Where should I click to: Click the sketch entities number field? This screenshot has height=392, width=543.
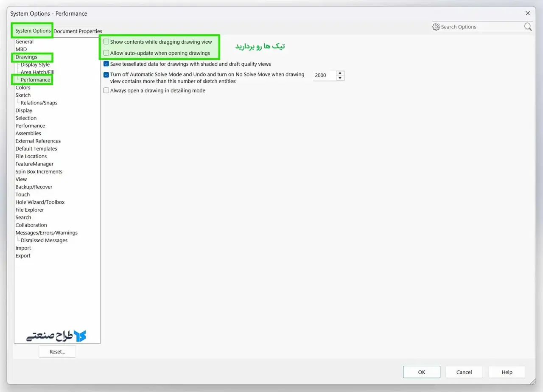tap(324, 76)
